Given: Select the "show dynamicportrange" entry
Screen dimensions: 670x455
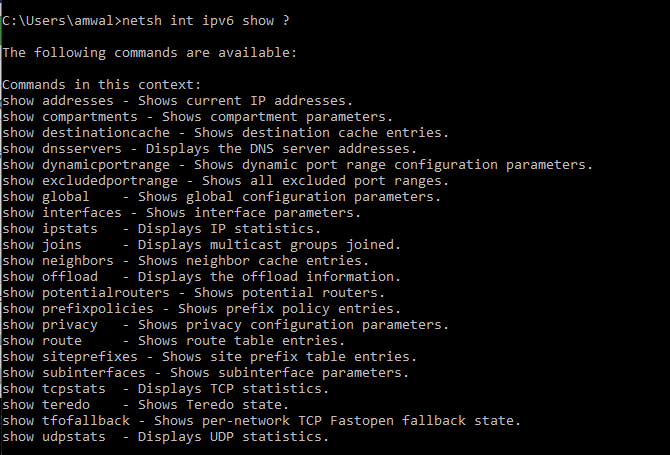Looking at the screenshot, I should 78,164.
